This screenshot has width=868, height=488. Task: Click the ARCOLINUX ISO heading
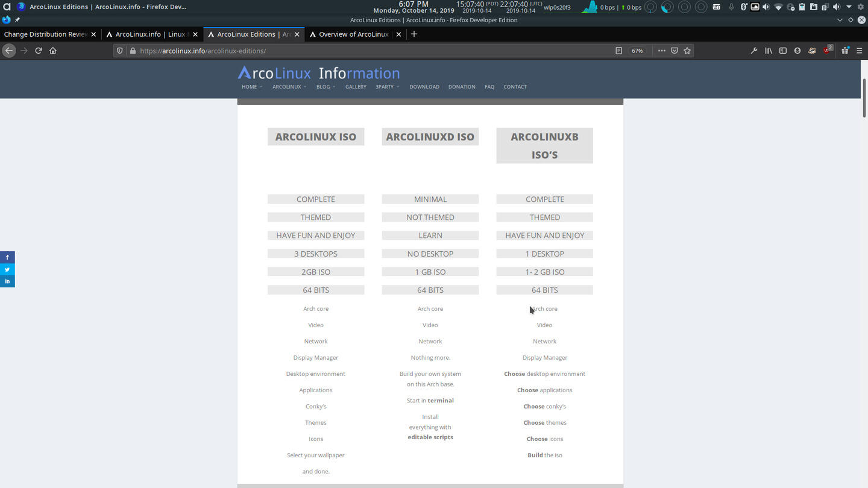click(x=316, y=137)
